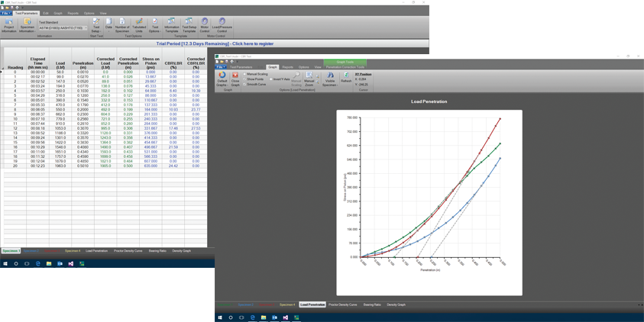This screenshot has height=322, width=644.
Task: Open the Information Template
Action: point(171,24)
